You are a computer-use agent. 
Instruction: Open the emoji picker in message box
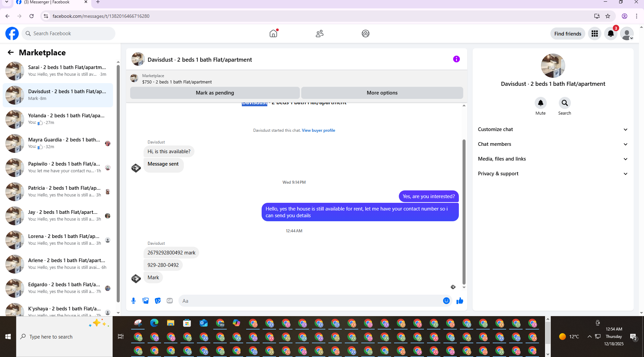(446, 301)
